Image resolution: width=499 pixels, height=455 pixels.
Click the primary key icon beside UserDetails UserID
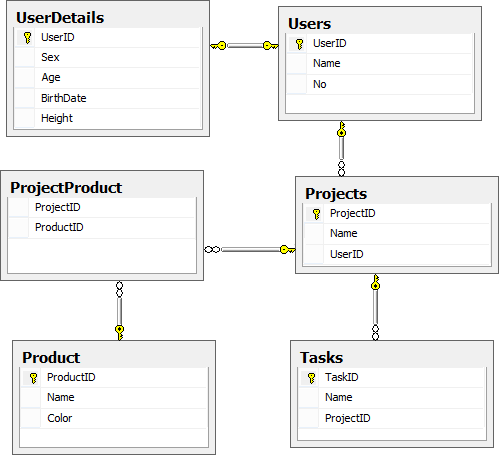(x=28, y=38)
